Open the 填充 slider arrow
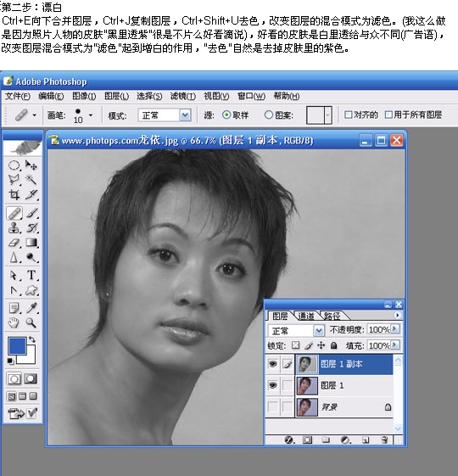 tap(394, 345)
